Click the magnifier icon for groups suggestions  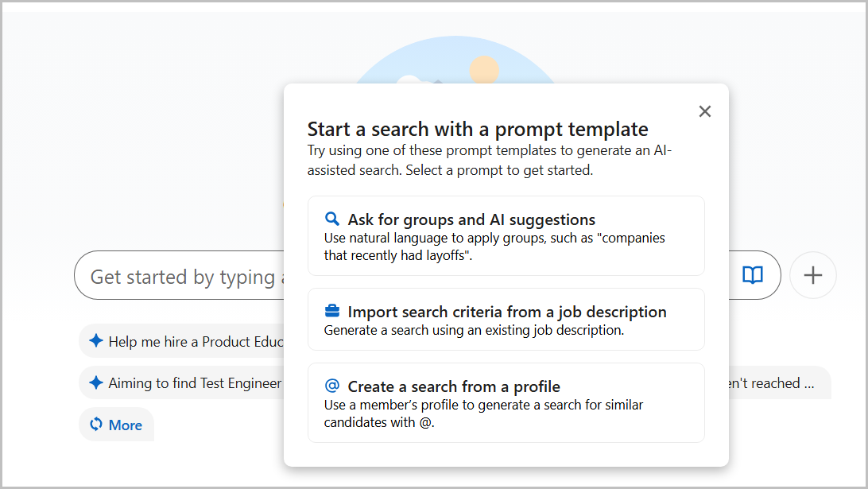[332, 219]
